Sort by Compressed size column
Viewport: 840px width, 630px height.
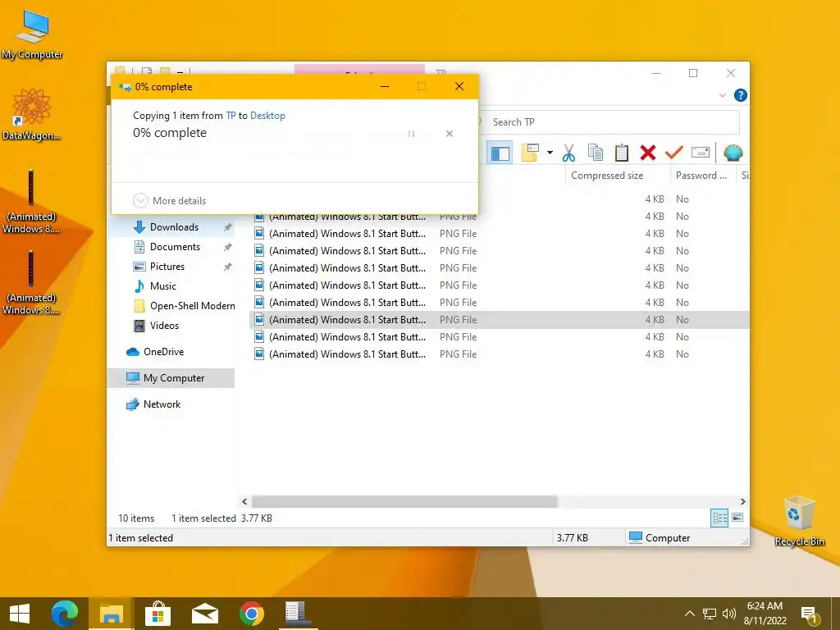tap(619, 176)
